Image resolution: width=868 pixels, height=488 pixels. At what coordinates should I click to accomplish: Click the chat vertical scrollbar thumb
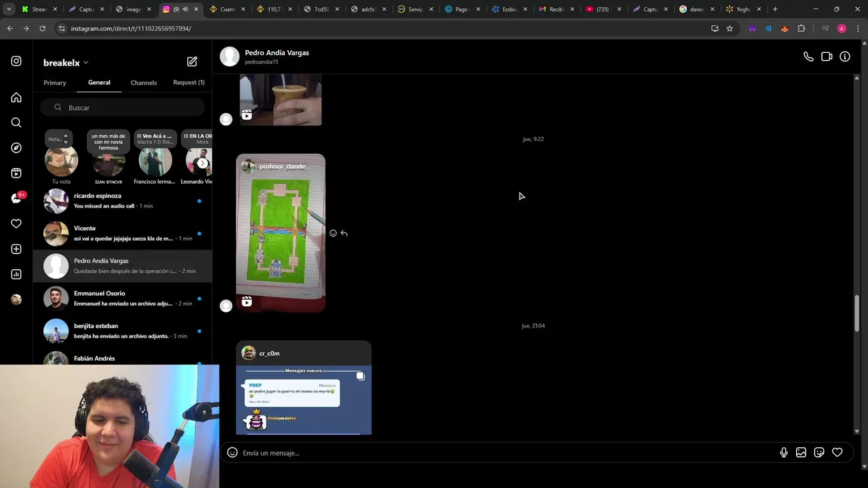click(x=856, y=312)
